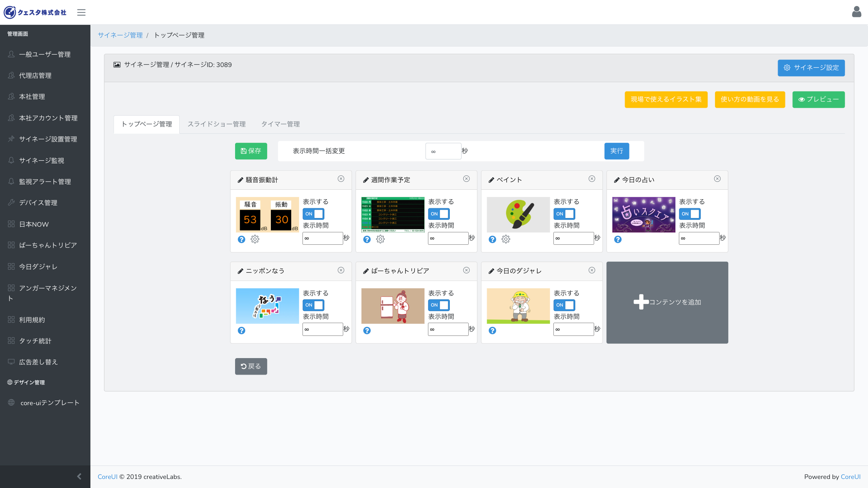Click the 騒音振動計 display time input

click(x=323, y=238)
